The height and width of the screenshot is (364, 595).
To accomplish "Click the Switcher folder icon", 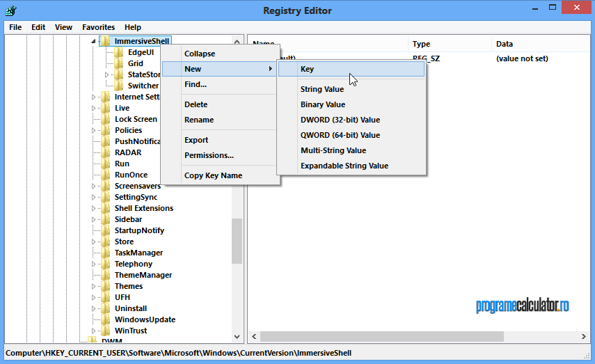I will tap(119, 86).
